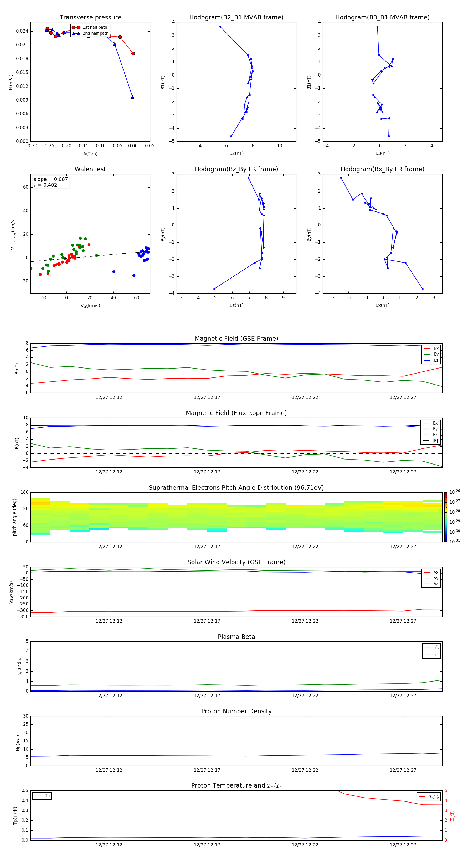Click the '1st half path' legend entry

click(90, 27)
